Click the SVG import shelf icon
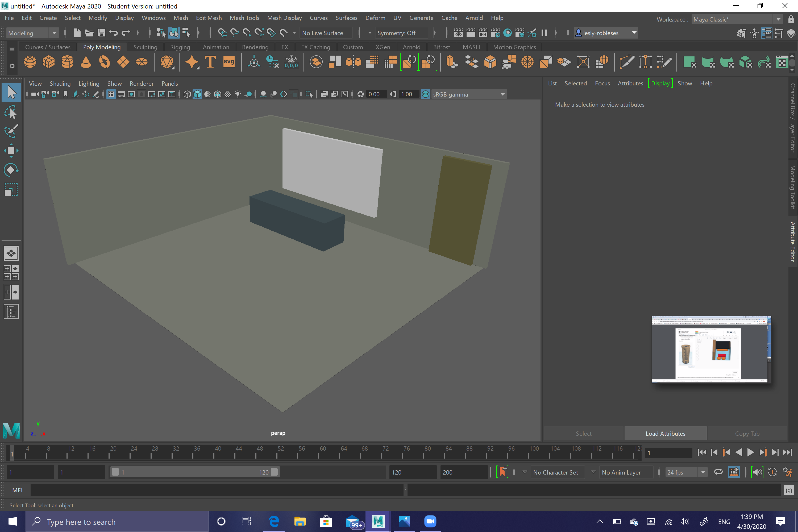This screenshot has height=532, width=798. point(229,62)
